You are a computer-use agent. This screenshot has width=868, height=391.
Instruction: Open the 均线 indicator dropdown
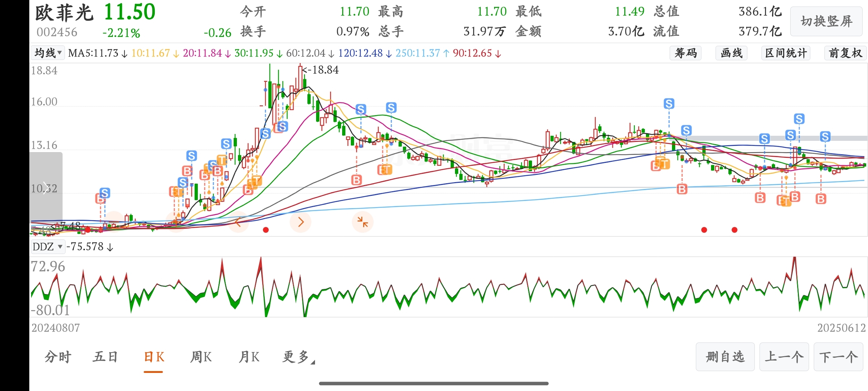pos(47,53)
